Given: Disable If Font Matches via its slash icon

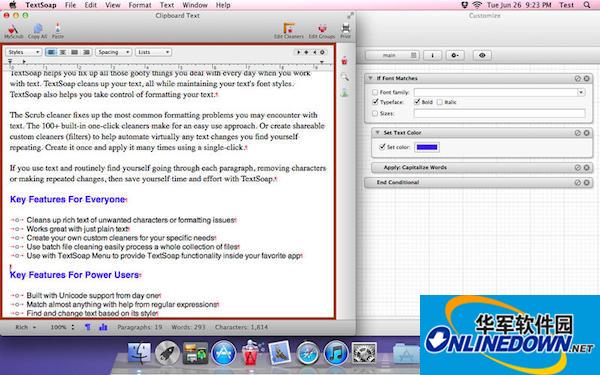Looking at the screenshot, I should coord(577,78).
